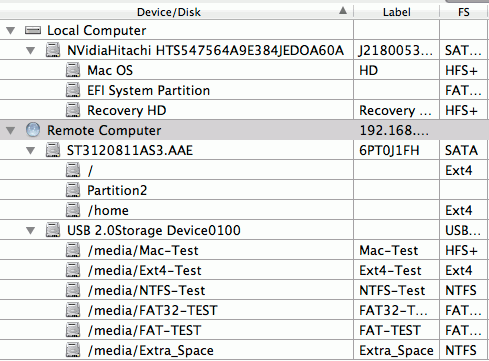
Task: Collapse the NVidiaHitachi disk partitions
Action: pyautogui.click(x=31, y=51)
